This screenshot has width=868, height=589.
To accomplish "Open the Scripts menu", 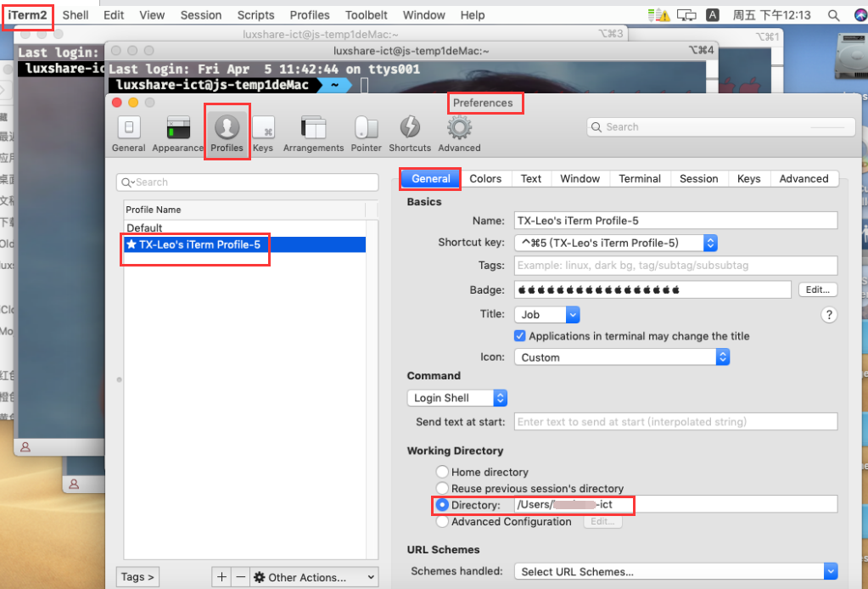I will point(255,15).
